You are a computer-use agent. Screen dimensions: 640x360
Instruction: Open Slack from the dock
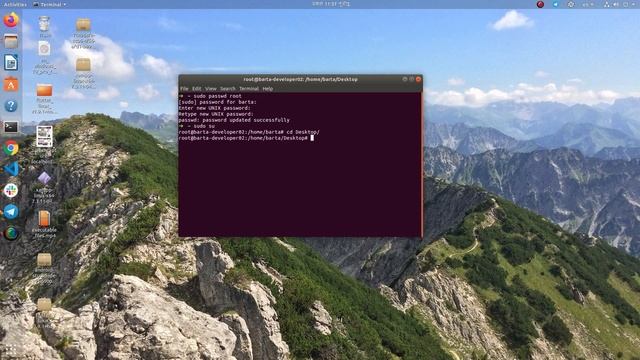click(x=11, y=190)
